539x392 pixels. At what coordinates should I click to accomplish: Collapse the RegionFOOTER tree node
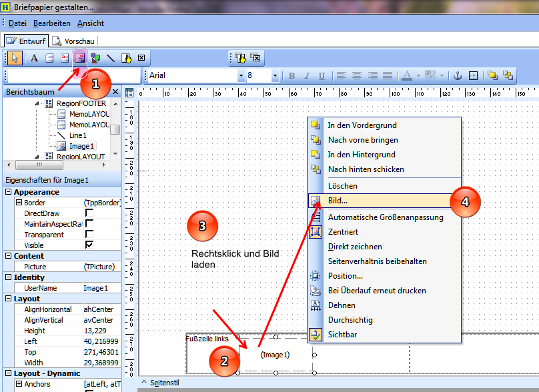click(x=37, y=103)
